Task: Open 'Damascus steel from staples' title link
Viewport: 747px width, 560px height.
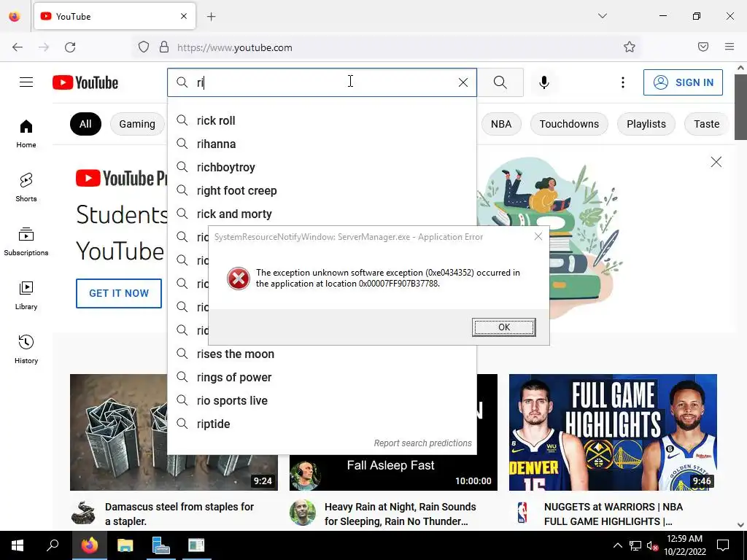Action: pos(179,514)
